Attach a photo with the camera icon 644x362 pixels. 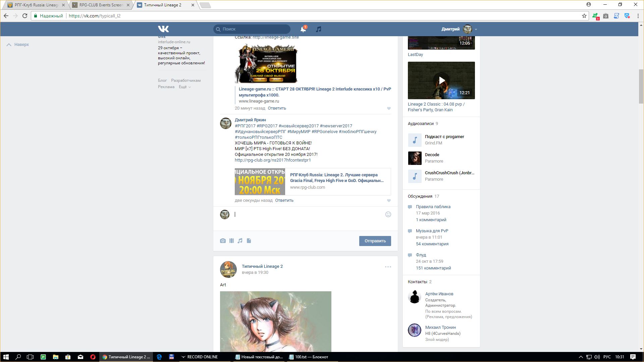pos(223,241)
